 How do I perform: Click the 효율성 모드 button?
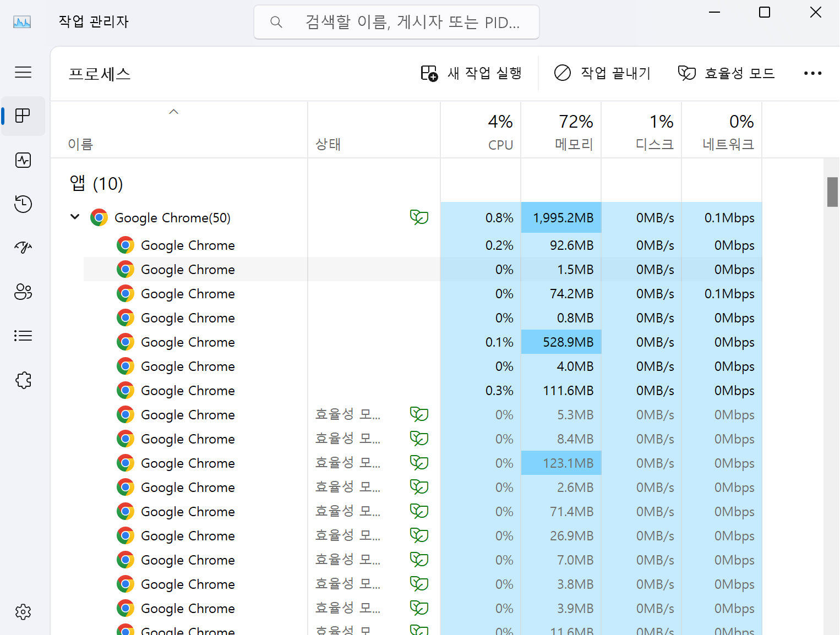(x=726, y=73)
